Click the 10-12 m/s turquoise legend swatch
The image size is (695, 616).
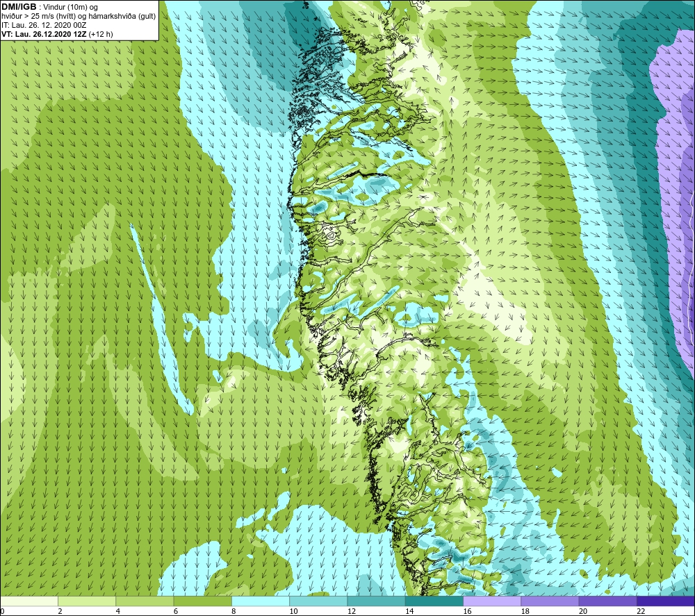tap(318, 601)
